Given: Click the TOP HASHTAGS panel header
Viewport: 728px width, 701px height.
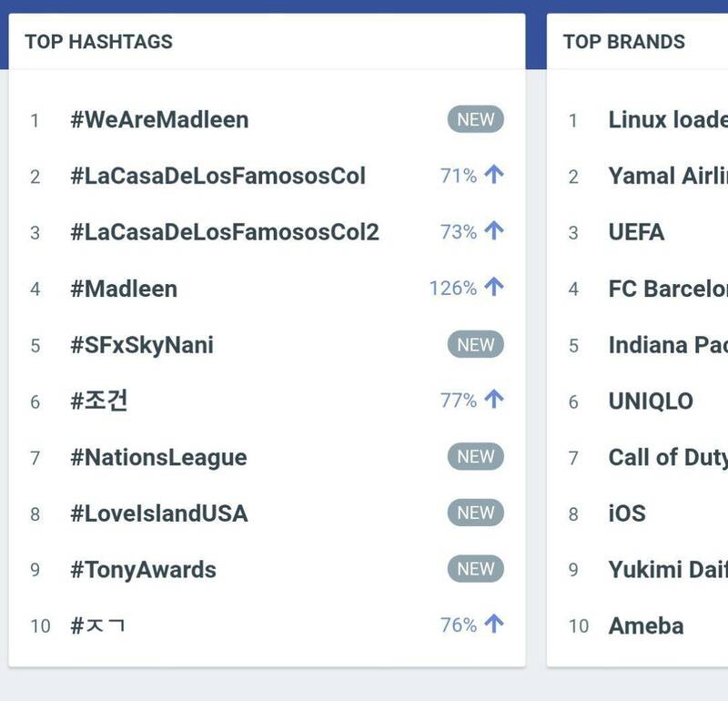Looking at the screenshot, I should coord(98,42).
